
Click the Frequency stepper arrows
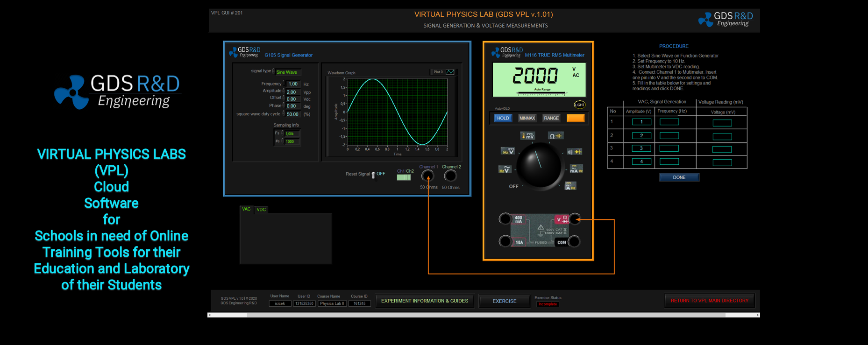tap(284, 83)
